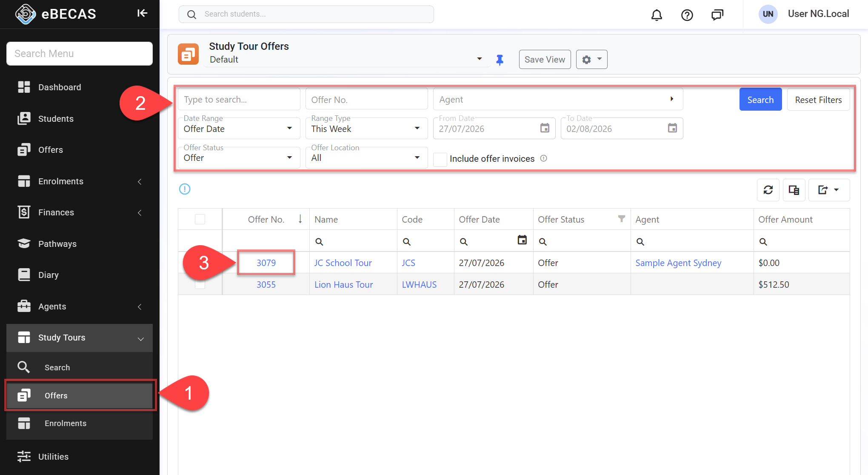Click the Offer No. sort arrow
868x475 pixels.
pos(300,219)
